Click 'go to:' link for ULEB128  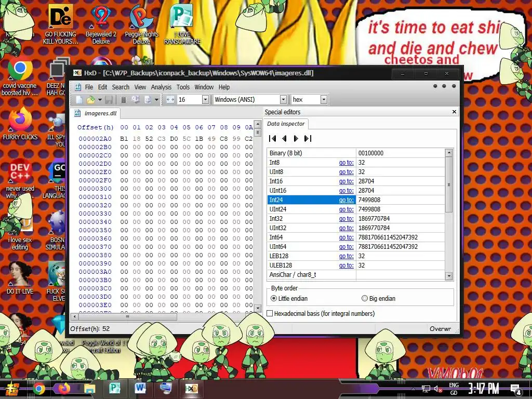(346, 265)
